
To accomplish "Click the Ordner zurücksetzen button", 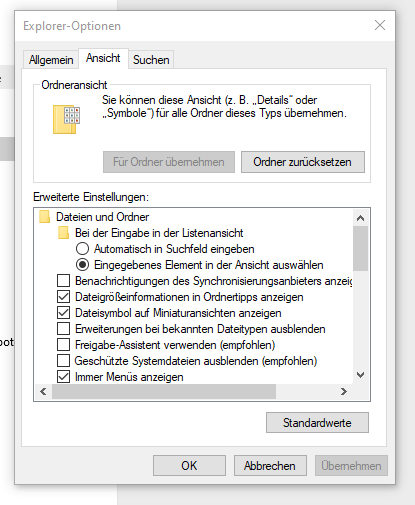I will (303, 162).
